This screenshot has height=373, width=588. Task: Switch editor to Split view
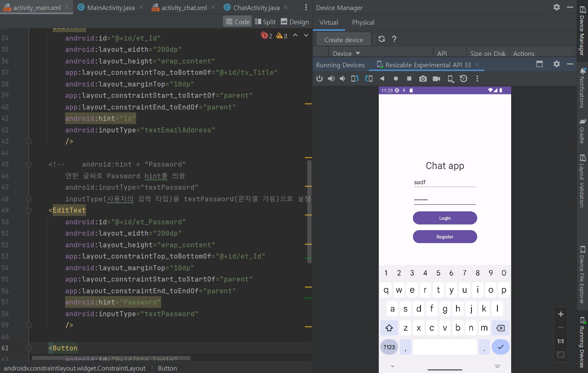coord(265,22)
